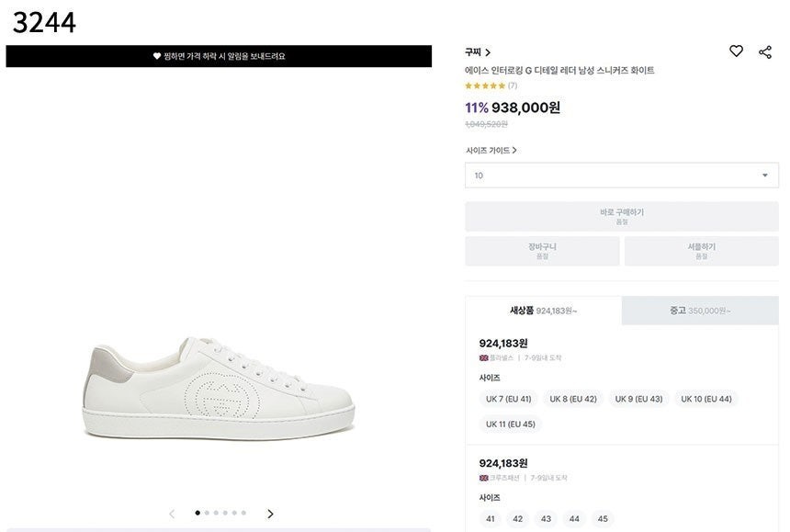
Task: Click the five-star rating stars
Action: (485, 85)
